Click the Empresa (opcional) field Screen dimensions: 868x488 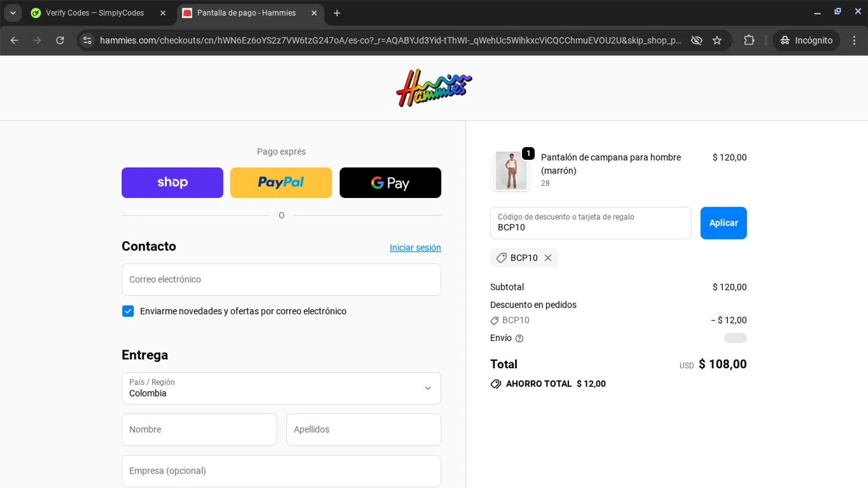pyautogui.click(x=281, y=471)
